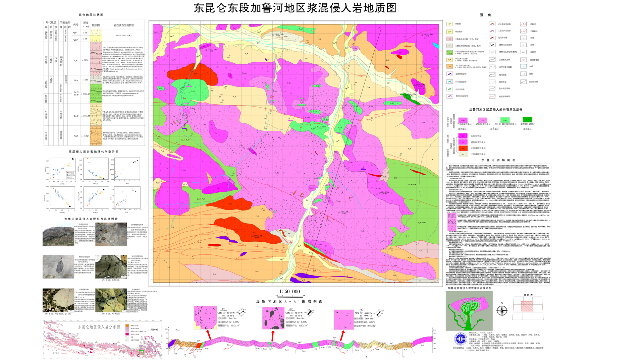
Task: Select the black 微粒闪长质包体 enclave symbol
Action: (492, 45)
